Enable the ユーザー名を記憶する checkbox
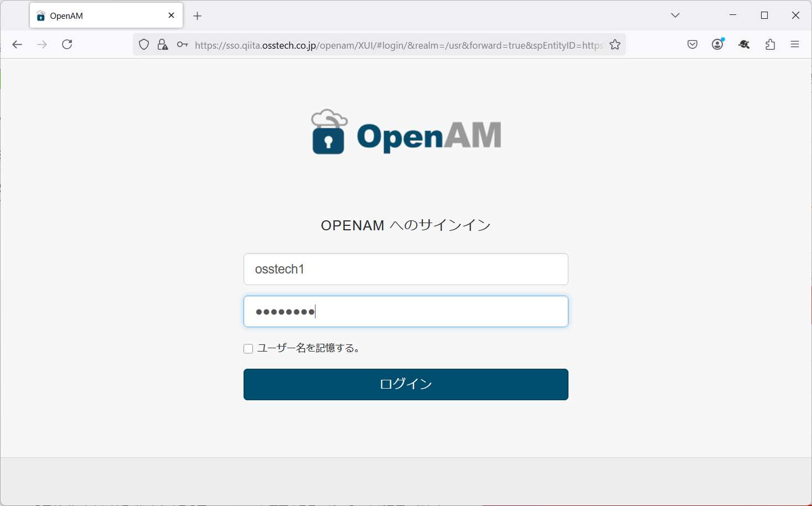The width and height of the screenshot is (812, 506). [248, 348]
